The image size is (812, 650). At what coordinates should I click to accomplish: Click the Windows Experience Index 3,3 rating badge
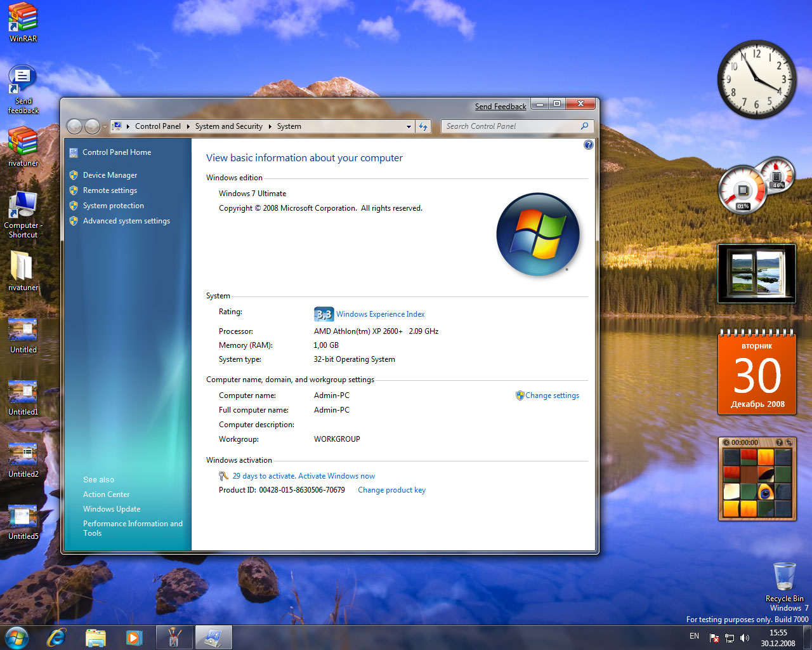tap(324, 314)
